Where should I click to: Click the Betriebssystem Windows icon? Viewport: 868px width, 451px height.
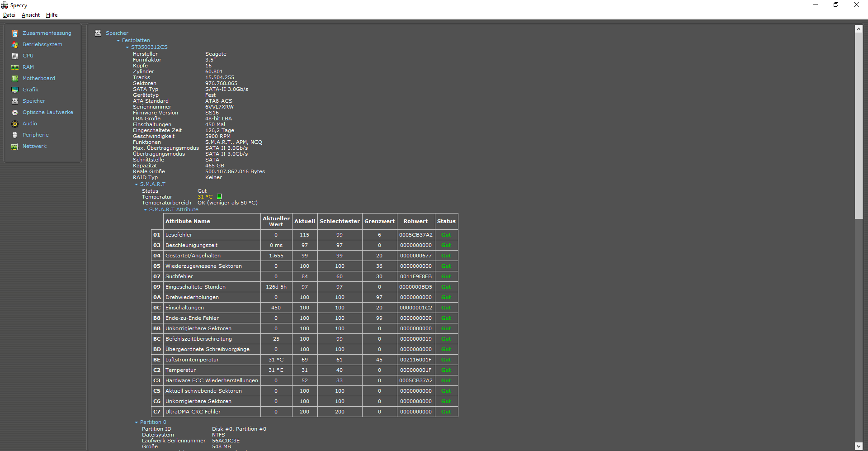tap(15, 45)
